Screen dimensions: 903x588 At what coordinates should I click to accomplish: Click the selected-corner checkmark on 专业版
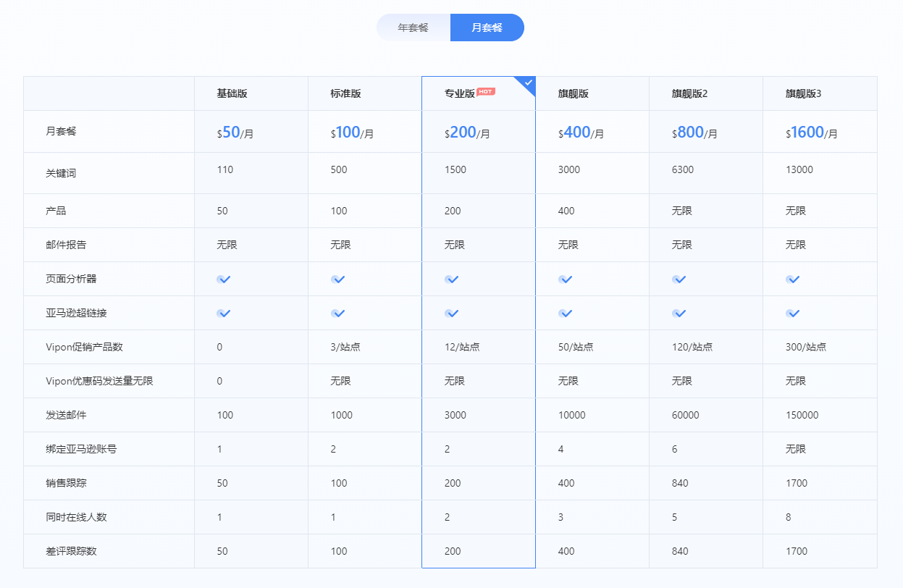(x=529, y=83)
